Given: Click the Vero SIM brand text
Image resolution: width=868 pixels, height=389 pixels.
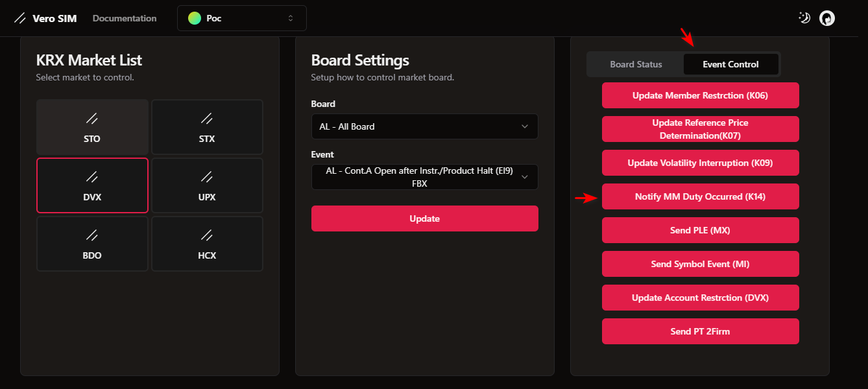Looking at the screenshot, I should (54, 18).
